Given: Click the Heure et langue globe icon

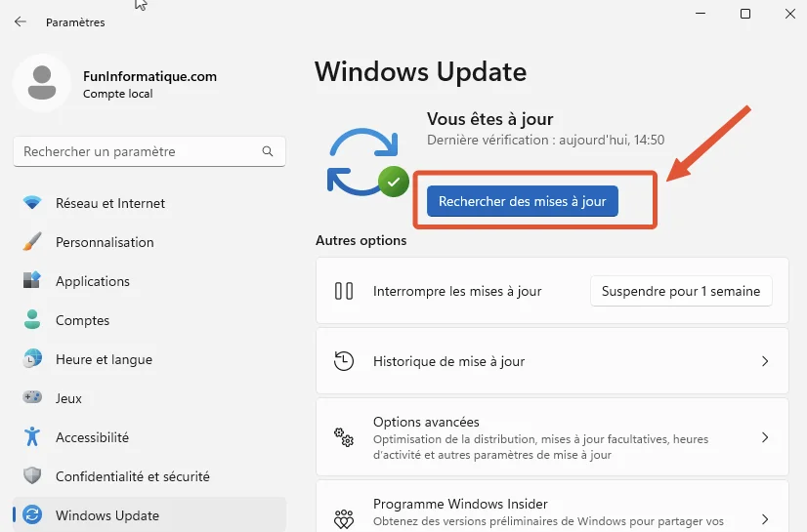Looking at the screenshot, I should 32,359.
